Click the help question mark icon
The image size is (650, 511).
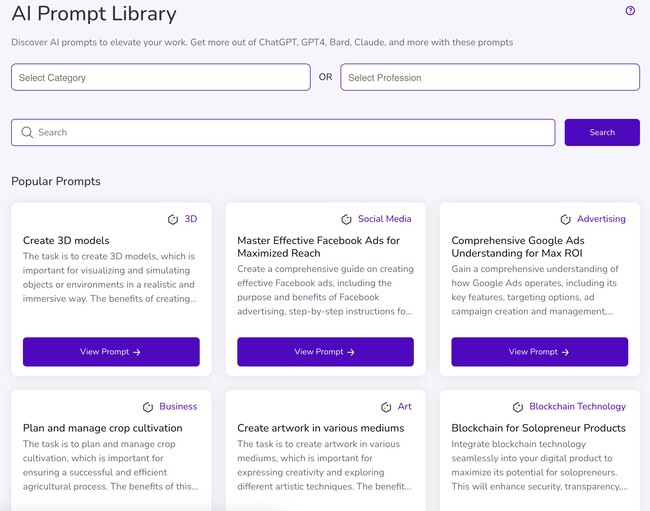coord(630,11)
